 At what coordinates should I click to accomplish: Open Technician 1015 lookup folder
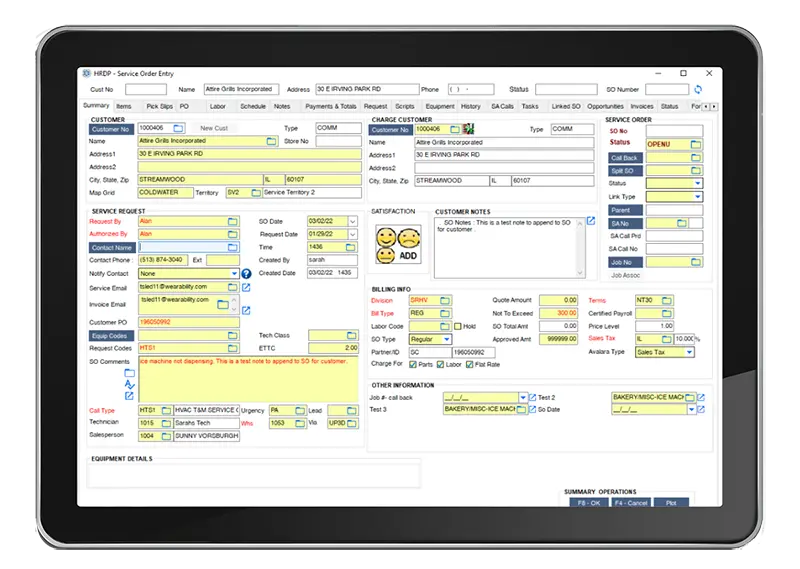tap(166, 423)
